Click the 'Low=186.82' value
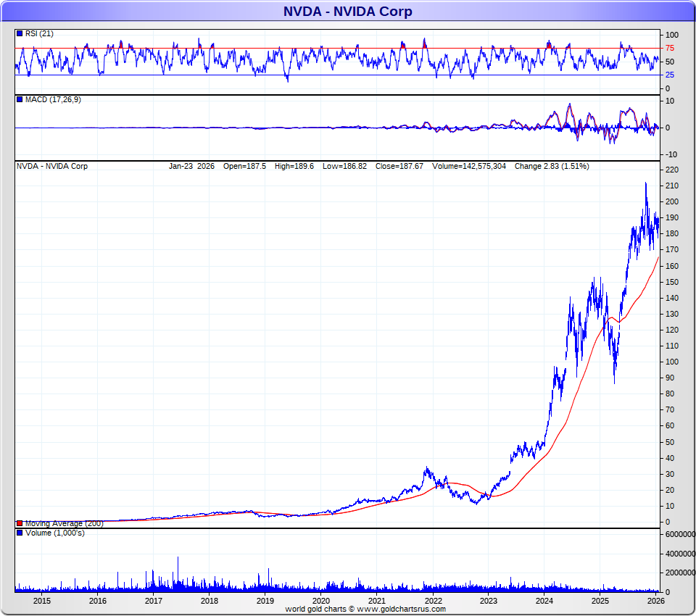Viewport: 696px width, 616px height. point(344,167)
